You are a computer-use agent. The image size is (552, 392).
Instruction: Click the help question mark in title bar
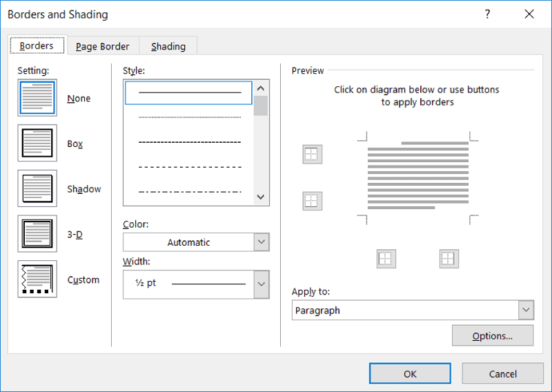487,14
